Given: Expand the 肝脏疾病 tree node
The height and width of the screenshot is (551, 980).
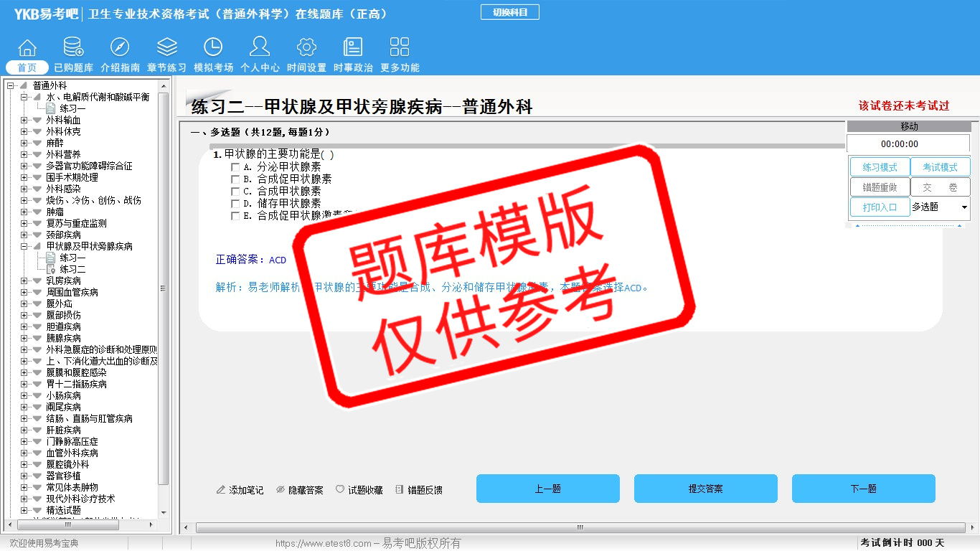Looking at the screenshot, I should point(24,430).
